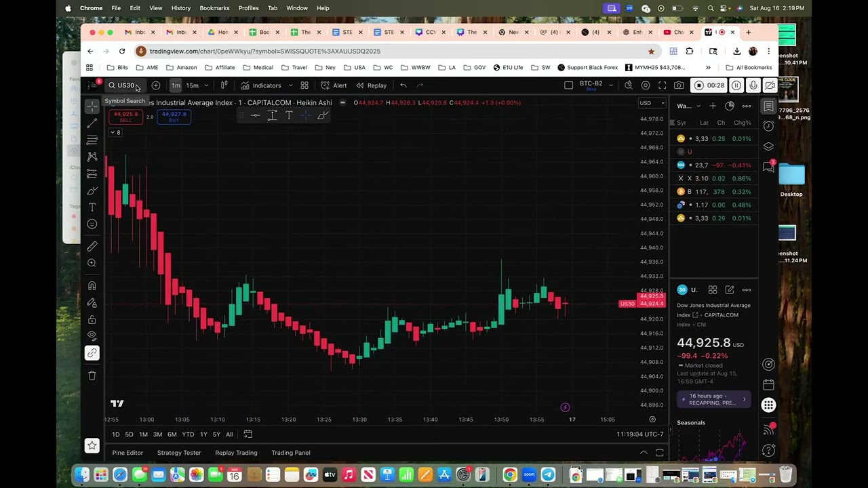Open the text annotation tool

pyautogui.click(x=92, y=207)
